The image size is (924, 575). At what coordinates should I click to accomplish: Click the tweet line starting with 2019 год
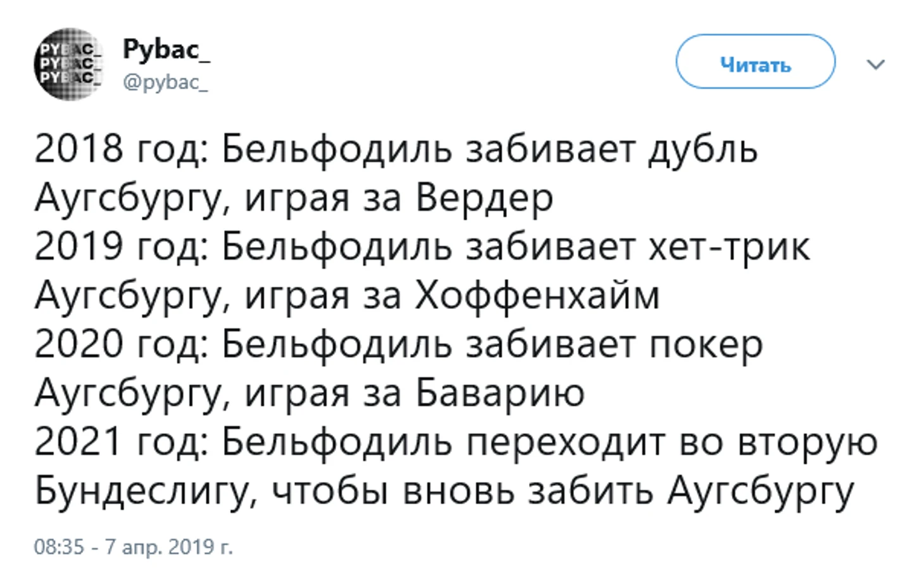[422, 248]
